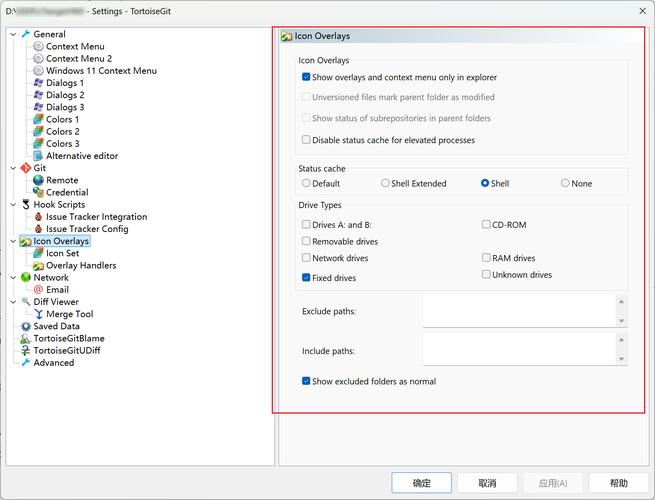Image resolution: width=655 pixels, height=500 pixels.
Task: Click Exclude paths scrollbar down arrow
Action: click(x=622, y=321)
